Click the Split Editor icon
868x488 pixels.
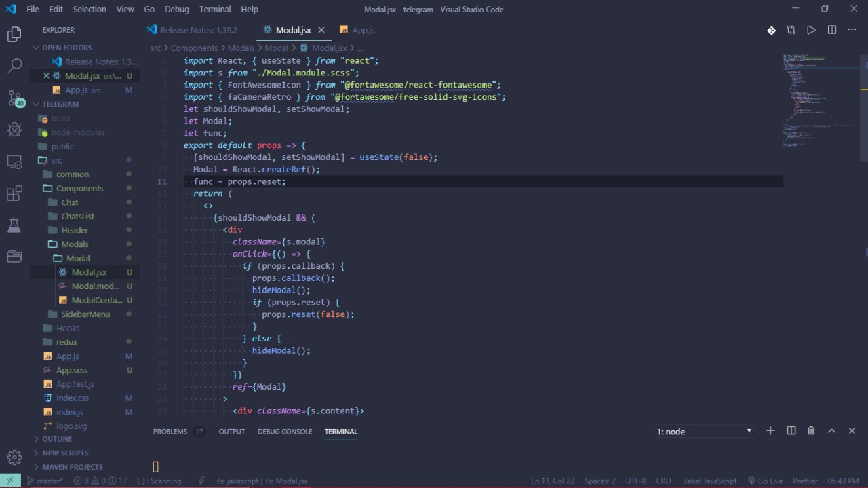pos(831,30)
